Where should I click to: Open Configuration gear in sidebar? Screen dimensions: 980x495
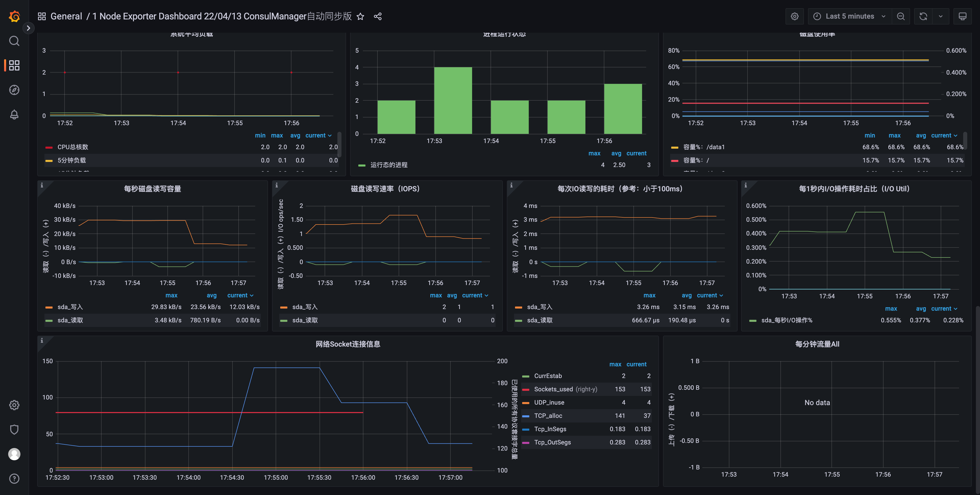14,405
